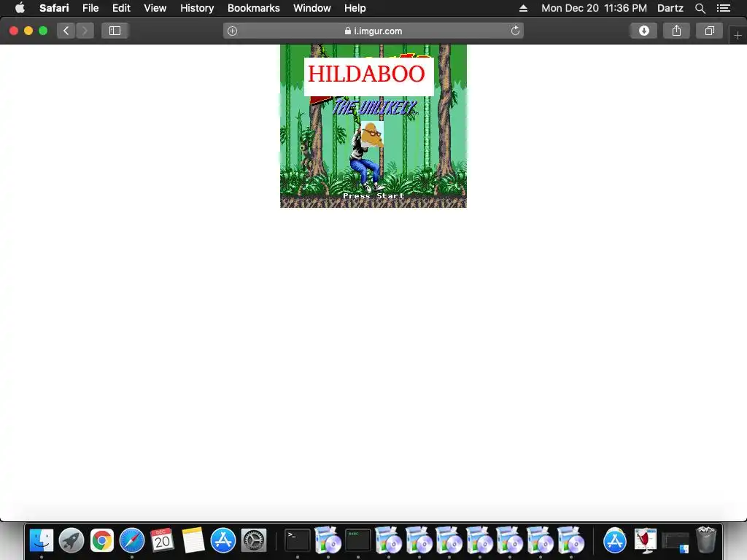Launch Google Chrome from the Dock
Screen dimensions: 747x560
pyautogui.click(x=102, y=540)
